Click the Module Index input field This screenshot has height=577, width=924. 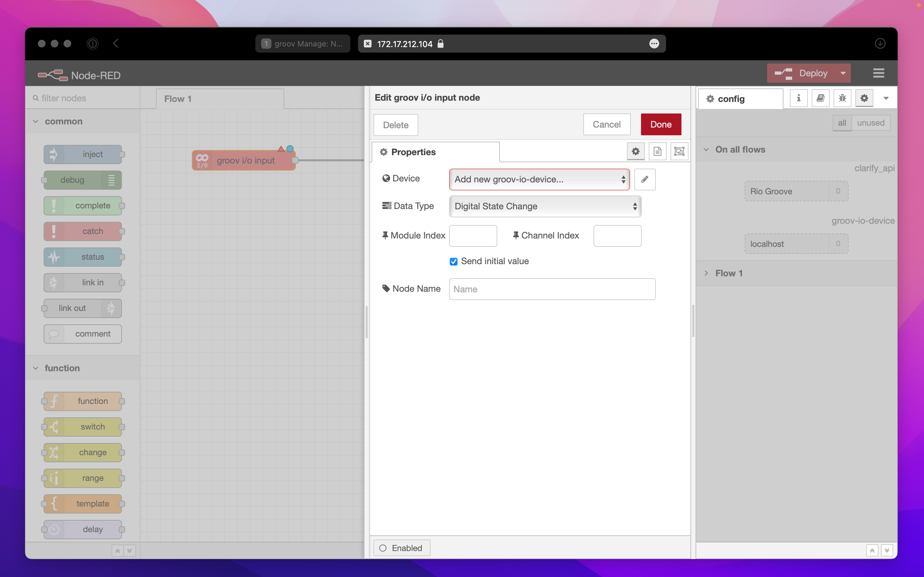pos(473,236)
